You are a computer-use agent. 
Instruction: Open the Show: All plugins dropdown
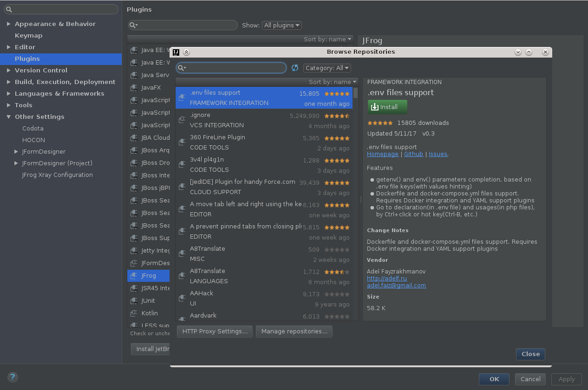[x=281, y=25]
